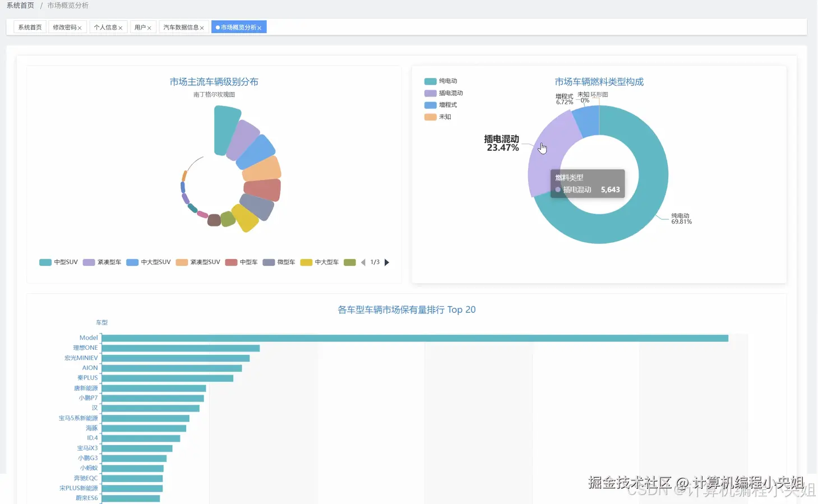Click the next legend page arrow
This screenshot has width=818, height=504.
[x=387, y=262]
